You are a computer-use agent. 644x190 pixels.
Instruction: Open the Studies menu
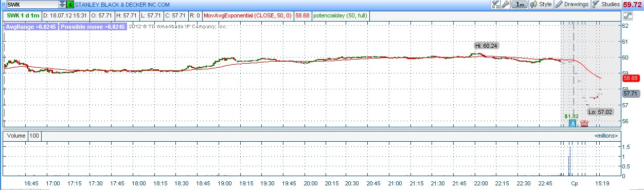click(x=606, y=4)
